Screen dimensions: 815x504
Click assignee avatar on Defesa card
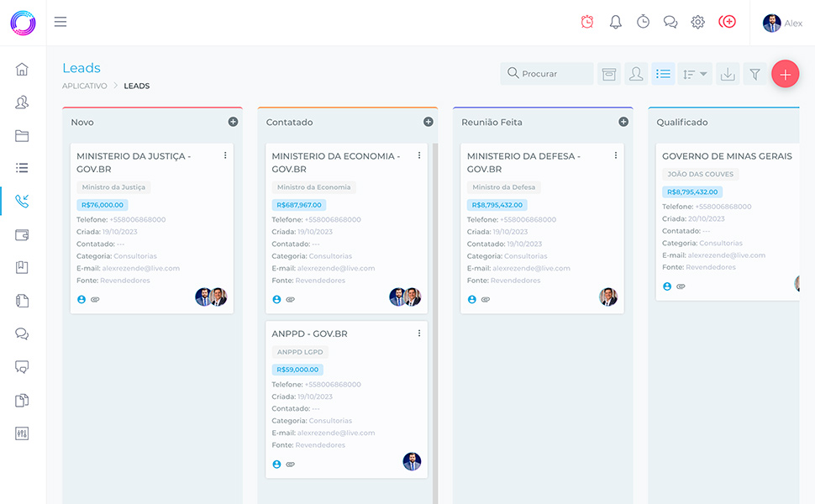608,297
